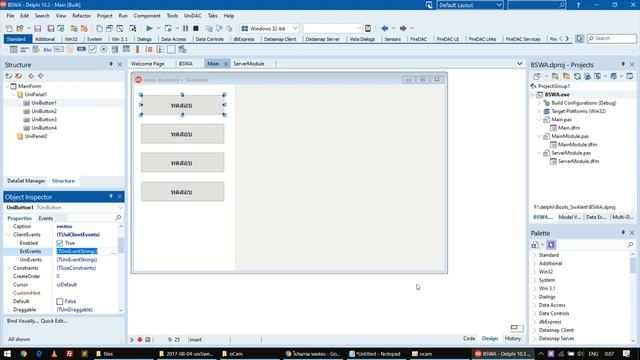This screenshot has height=360, width=640.
Task: Open the Windows 32-bit platform dropdown
Action: click(295, 28)
